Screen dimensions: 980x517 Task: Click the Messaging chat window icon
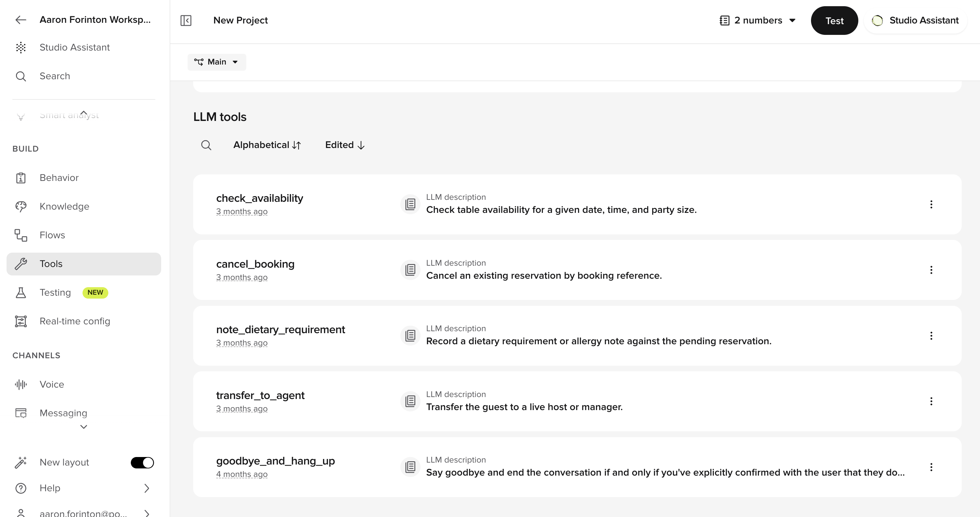[21, 413]
